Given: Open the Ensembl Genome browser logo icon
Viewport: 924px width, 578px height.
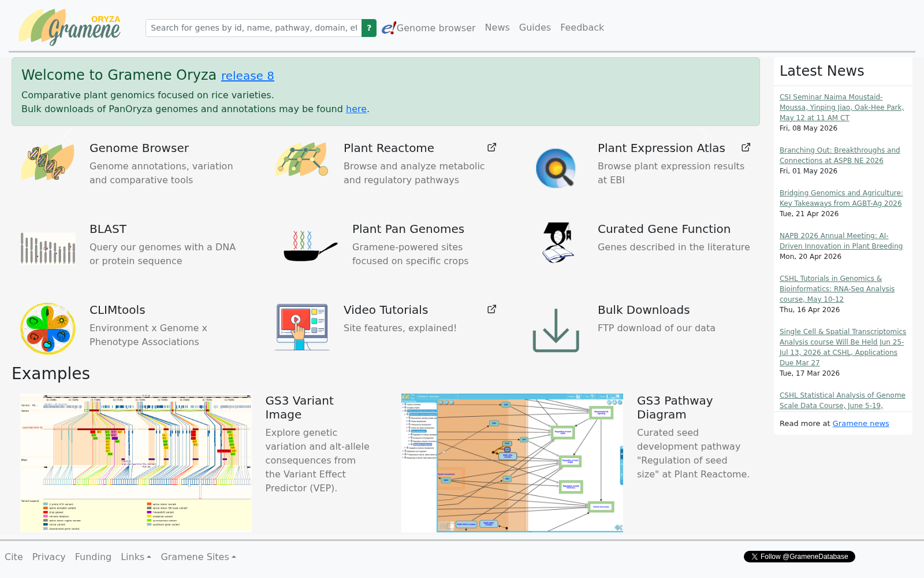Looking at the screenshot, I should [389, 28].
